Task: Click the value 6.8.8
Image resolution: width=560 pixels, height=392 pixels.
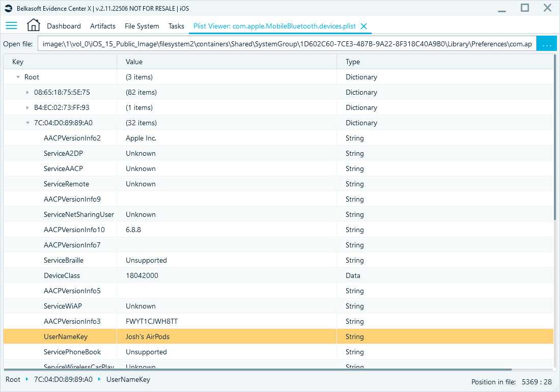Action: pos(133,230)
